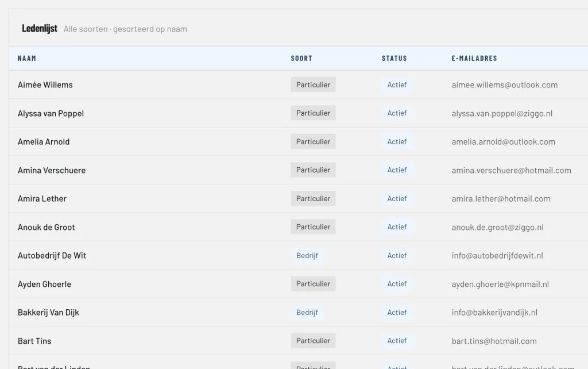Screen dimensions: 588x369
Task: Select the name Ayden Ghoerle
Action: pos(44,284)
